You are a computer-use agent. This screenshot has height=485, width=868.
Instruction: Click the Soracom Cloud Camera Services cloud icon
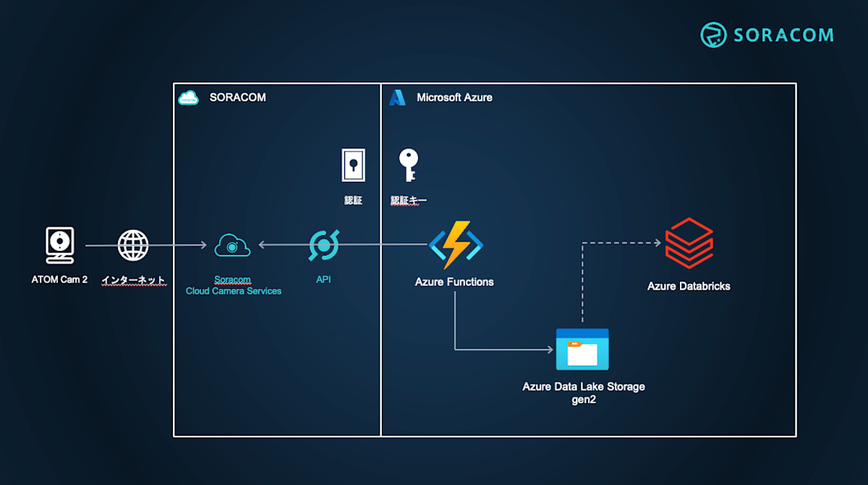pyautogui.click(x=233, y=245)
